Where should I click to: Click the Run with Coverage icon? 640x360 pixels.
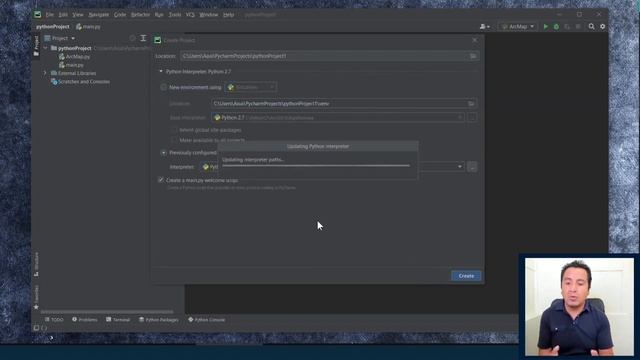pyautogui.click(x=567, y=27)
